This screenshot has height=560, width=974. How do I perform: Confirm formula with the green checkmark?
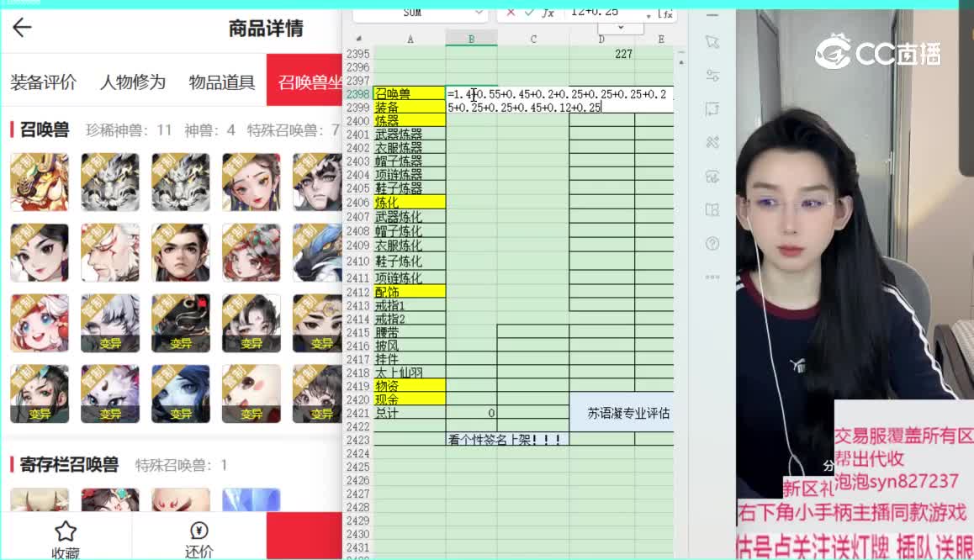528,13
